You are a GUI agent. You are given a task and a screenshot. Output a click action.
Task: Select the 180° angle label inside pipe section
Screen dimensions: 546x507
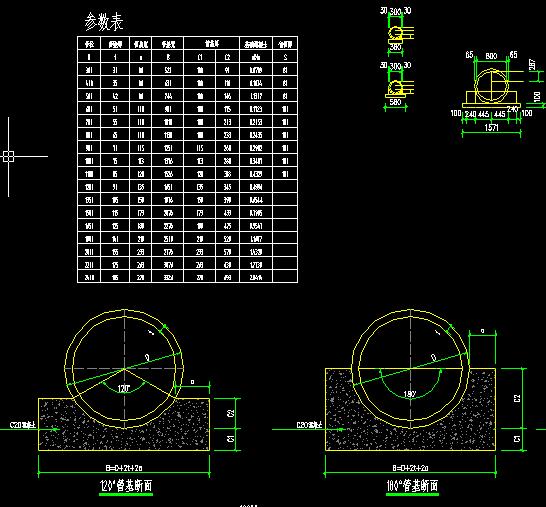point(410,394)
